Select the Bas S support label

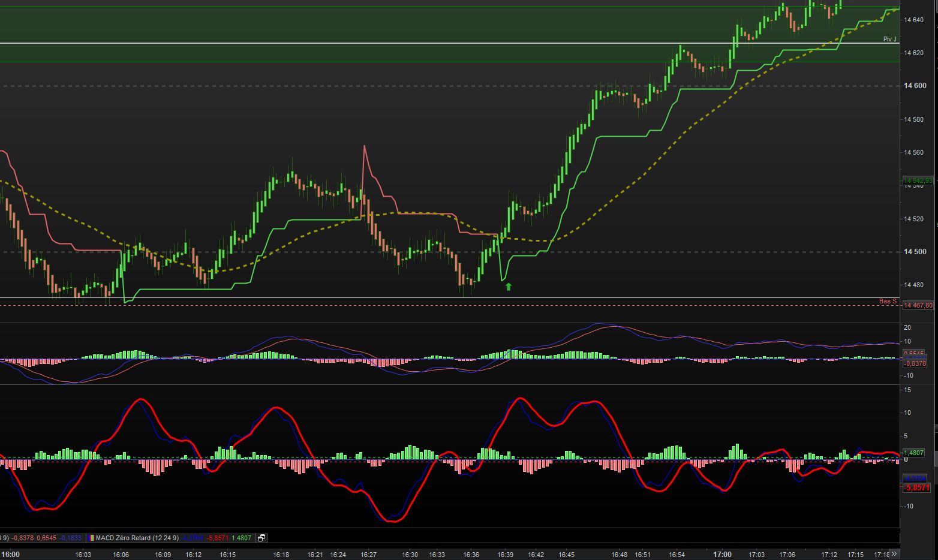tap(888, 301)
